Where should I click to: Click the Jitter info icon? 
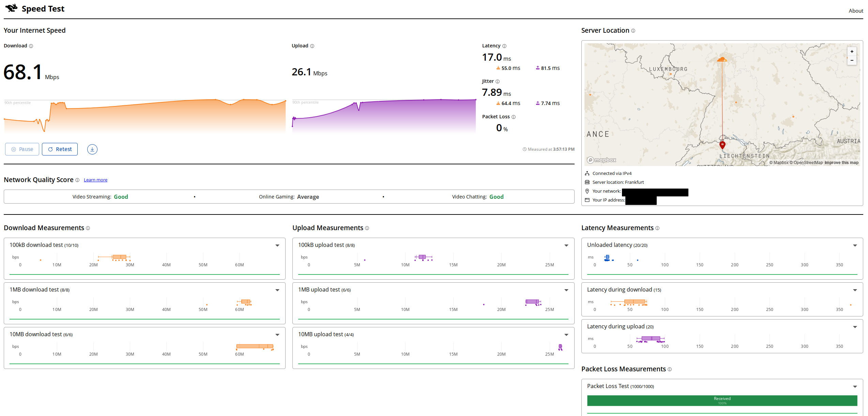click(498, 81)
